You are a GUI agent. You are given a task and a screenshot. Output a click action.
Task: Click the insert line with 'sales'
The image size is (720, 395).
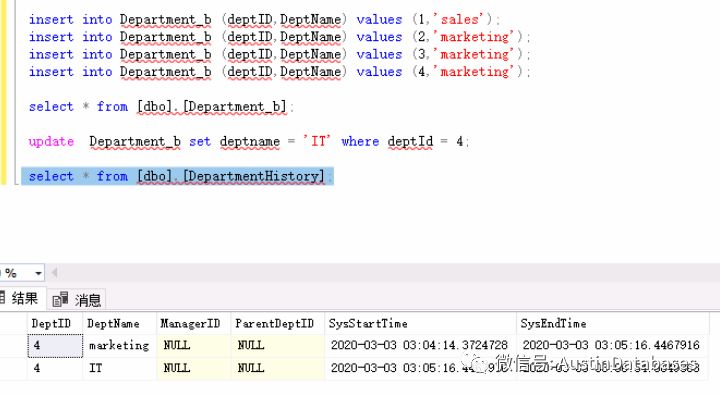[264, 19]
